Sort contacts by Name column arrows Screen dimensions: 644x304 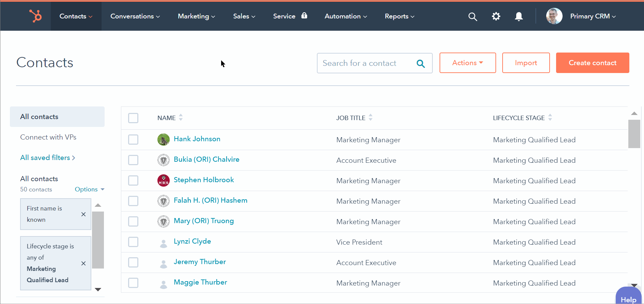pyautogui.click(x=181, y=118)
